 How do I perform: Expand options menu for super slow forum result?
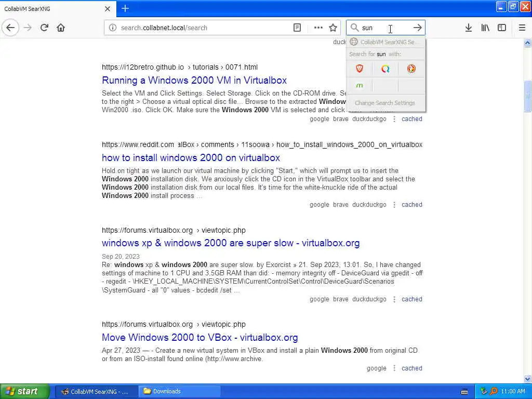394,299
